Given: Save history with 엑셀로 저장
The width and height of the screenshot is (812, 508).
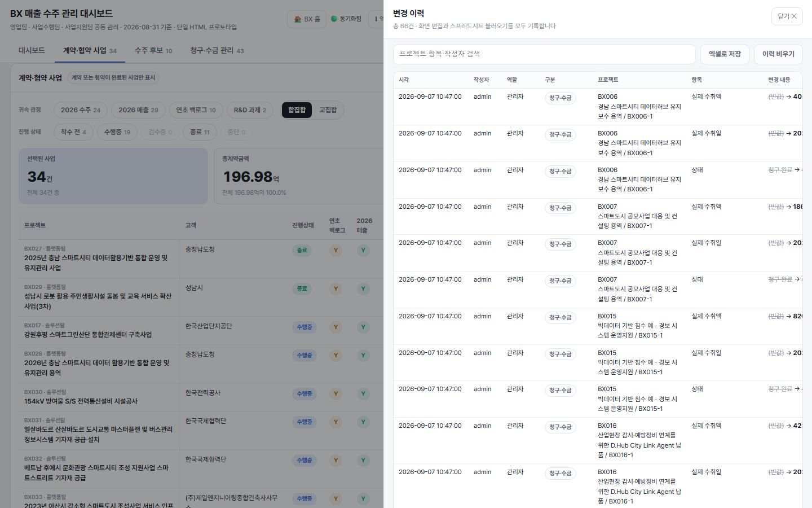Looking at the screenshot, I should click(x=725, y=54).
